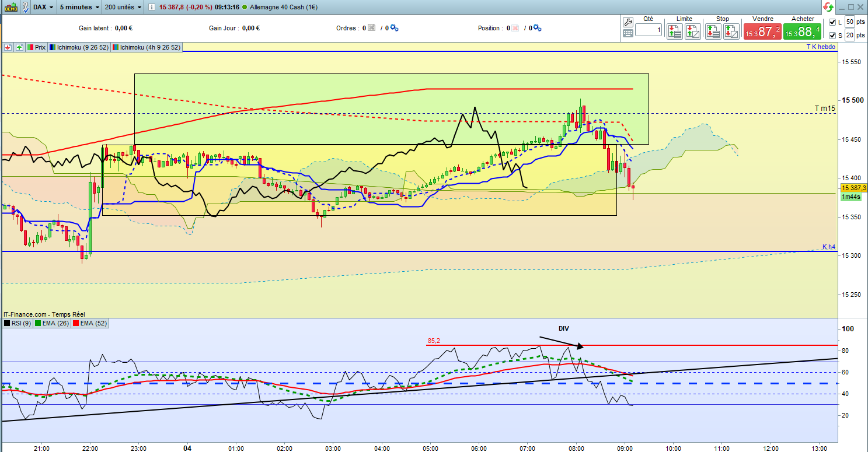The height and width of the screenshot is (452, 868).
Task: Click the T K hebdo line label
Action: tap(821, 47)
